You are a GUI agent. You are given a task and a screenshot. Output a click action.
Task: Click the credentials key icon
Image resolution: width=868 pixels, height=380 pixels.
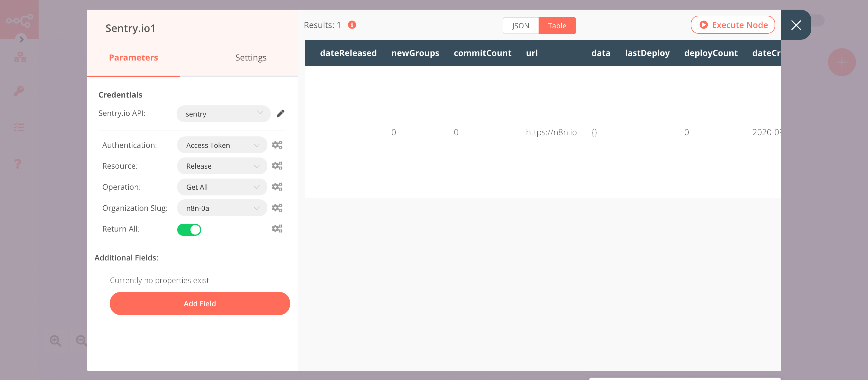coord(19,91)
